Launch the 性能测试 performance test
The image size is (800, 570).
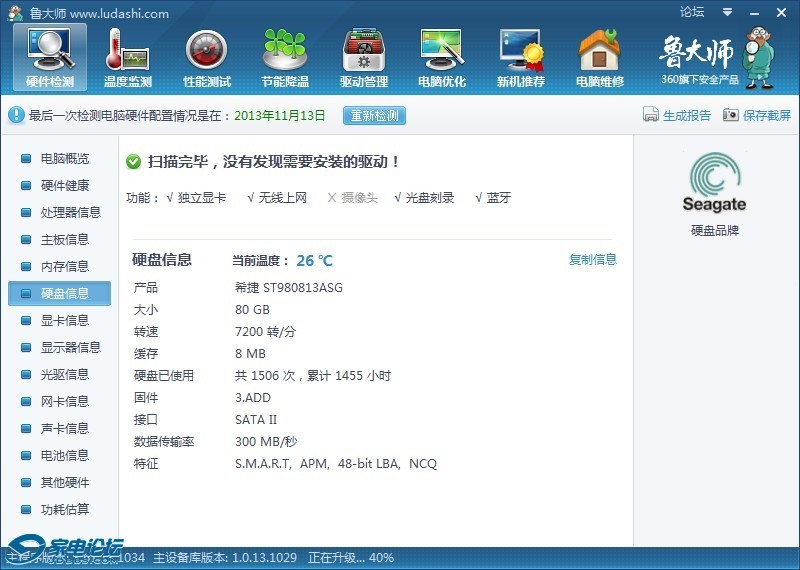point(207,57)
